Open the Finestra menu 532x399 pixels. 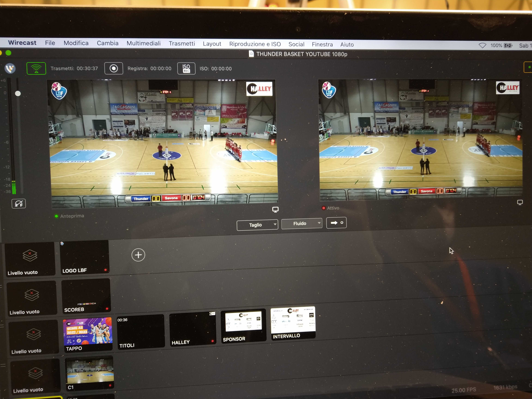point(322,45)
